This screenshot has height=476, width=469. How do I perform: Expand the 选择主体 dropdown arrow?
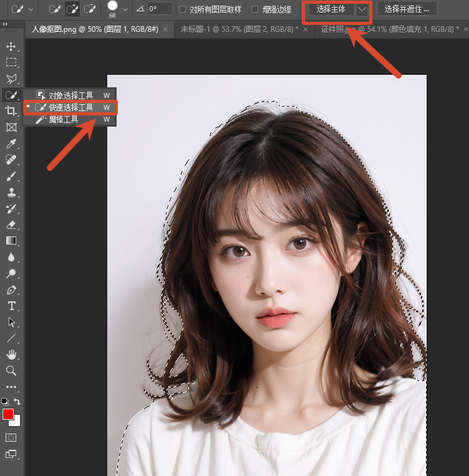pos(362,9)
